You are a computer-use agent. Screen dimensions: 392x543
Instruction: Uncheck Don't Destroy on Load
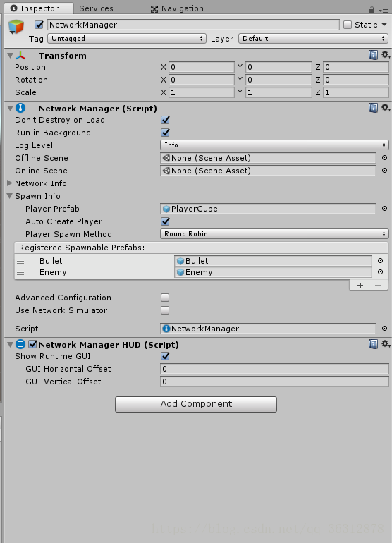(165, 120)
